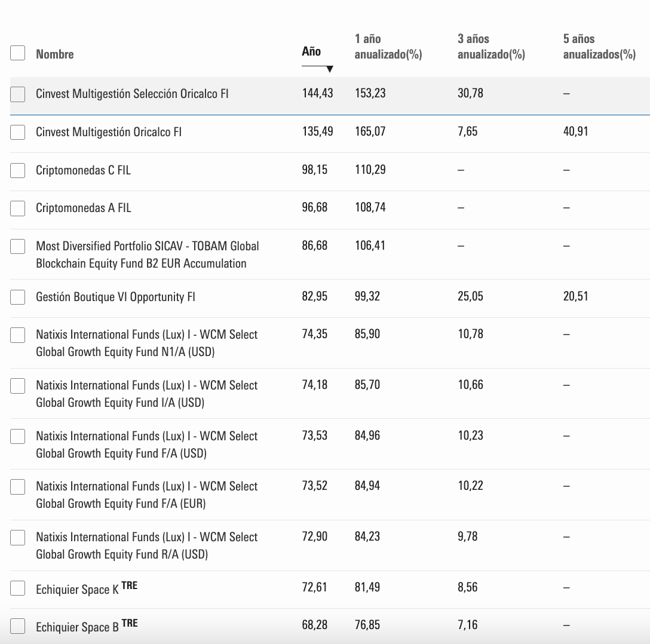Open Natixis WCM Select Fund F/A (EUR)
This screenshot has width=650, height=644.
147,495
